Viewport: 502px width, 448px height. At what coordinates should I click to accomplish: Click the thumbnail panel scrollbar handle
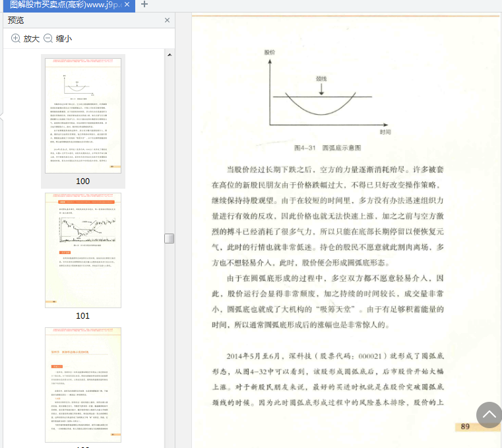[x=170, y=239]
